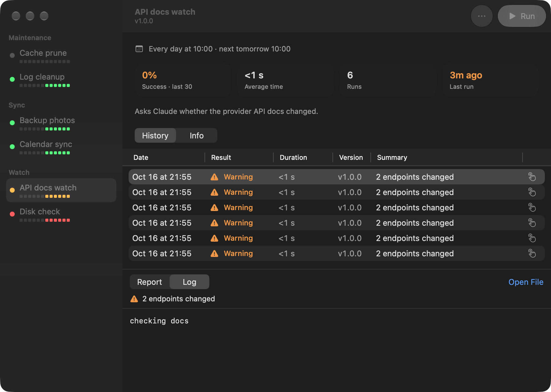
Task: Click the warning icon below the Report tab
Action: click(x=134, y=299)
